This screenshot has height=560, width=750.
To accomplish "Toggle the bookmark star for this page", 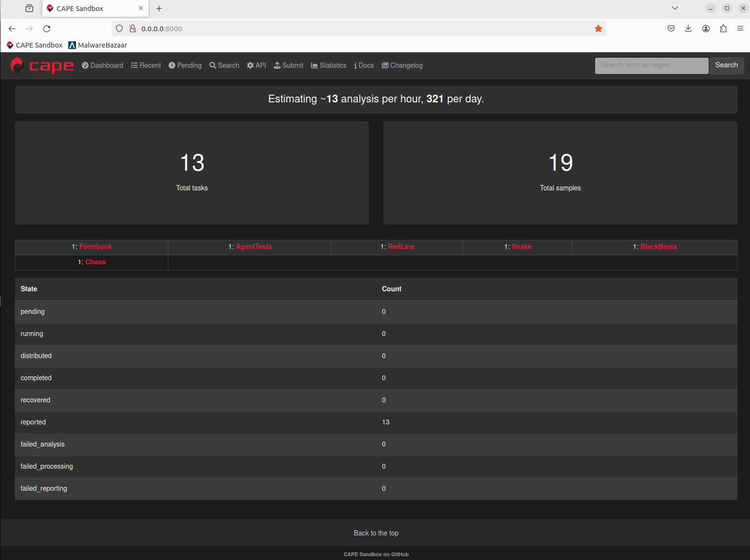I will [598, 28].
